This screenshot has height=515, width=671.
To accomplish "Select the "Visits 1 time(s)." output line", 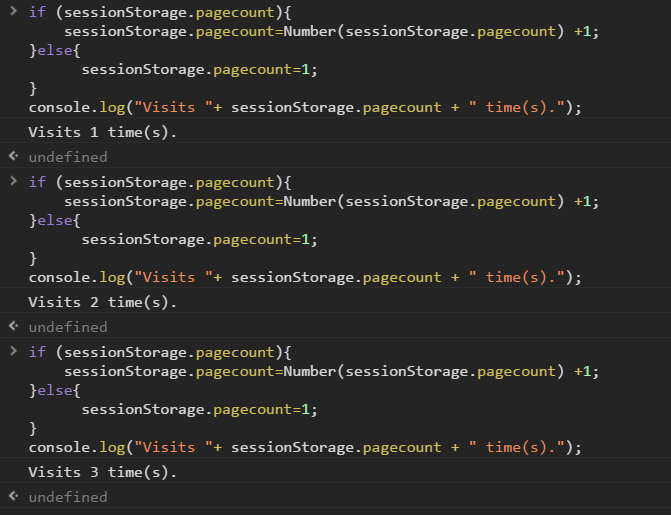I will pyautogui.click(x=102, y=132).
